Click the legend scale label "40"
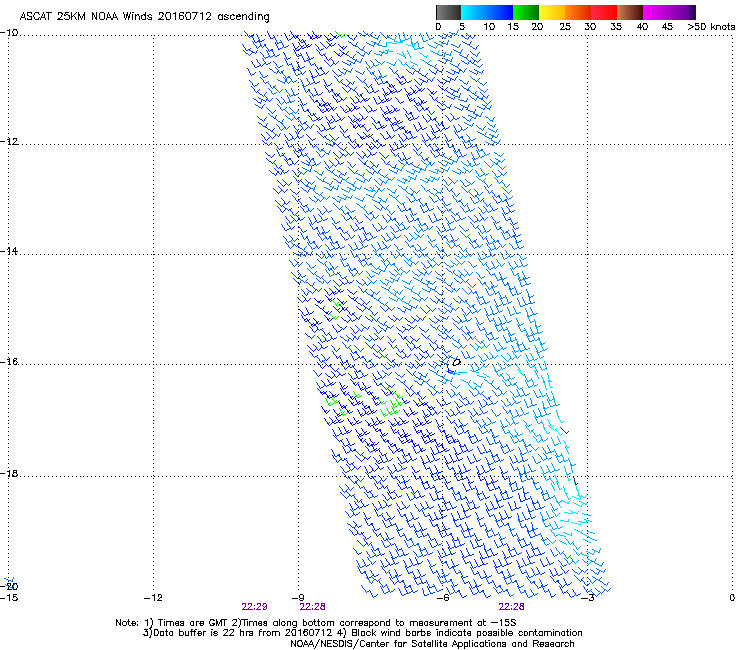This screenshot has height=650, width=740. coord(642,27)
